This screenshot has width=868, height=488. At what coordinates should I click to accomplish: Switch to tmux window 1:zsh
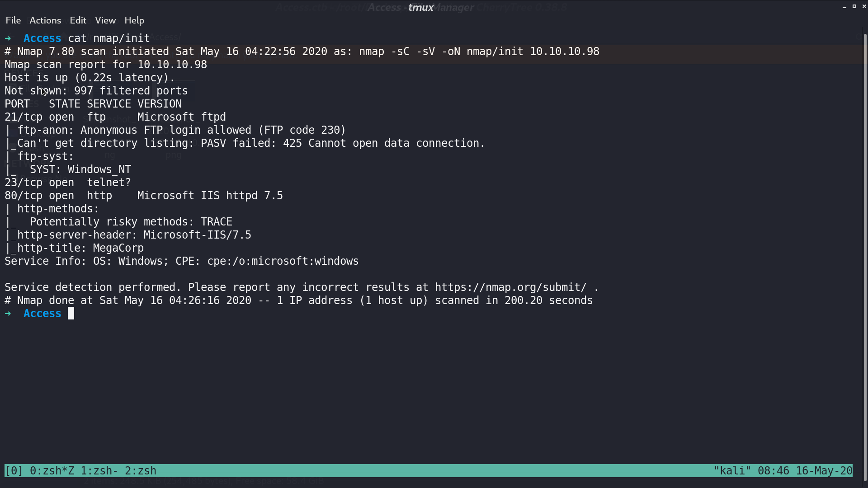(99, 471)
